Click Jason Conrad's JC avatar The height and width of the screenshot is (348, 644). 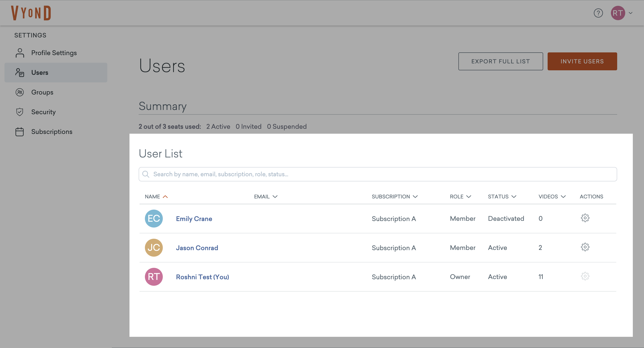pyautogui.click(x=154, y=247)
